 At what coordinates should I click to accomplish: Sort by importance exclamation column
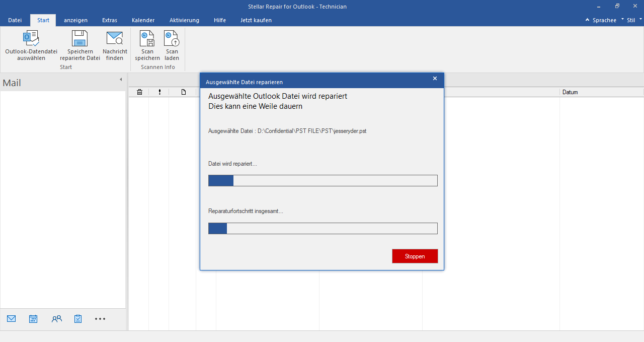coord(159,92)
